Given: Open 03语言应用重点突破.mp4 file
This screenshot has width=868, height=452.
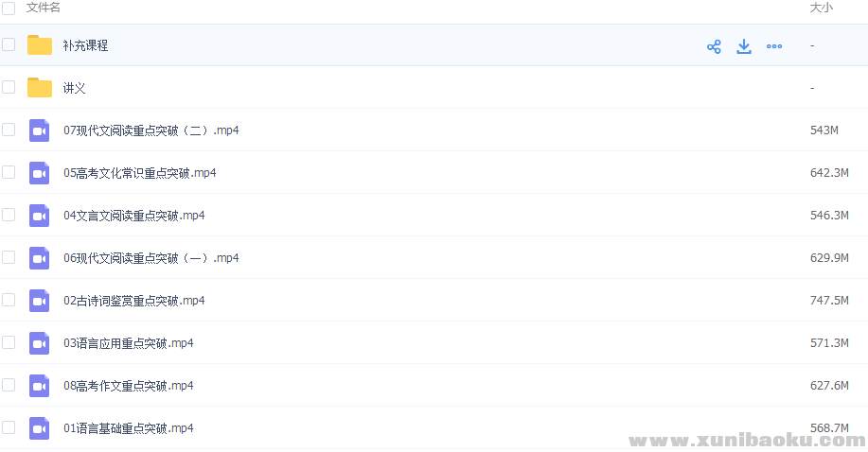Looking at the screenshot, I should 129,343.
